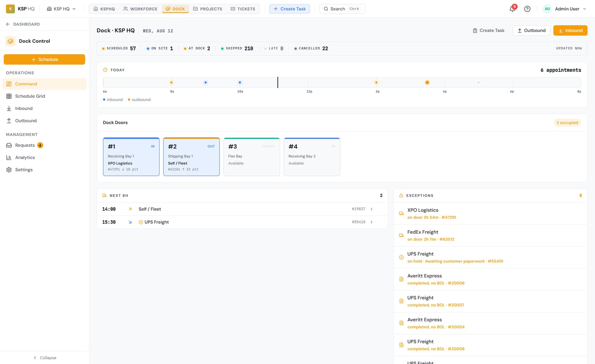
Task: Click the Outbound button in the header
Action: coord(531,30)
